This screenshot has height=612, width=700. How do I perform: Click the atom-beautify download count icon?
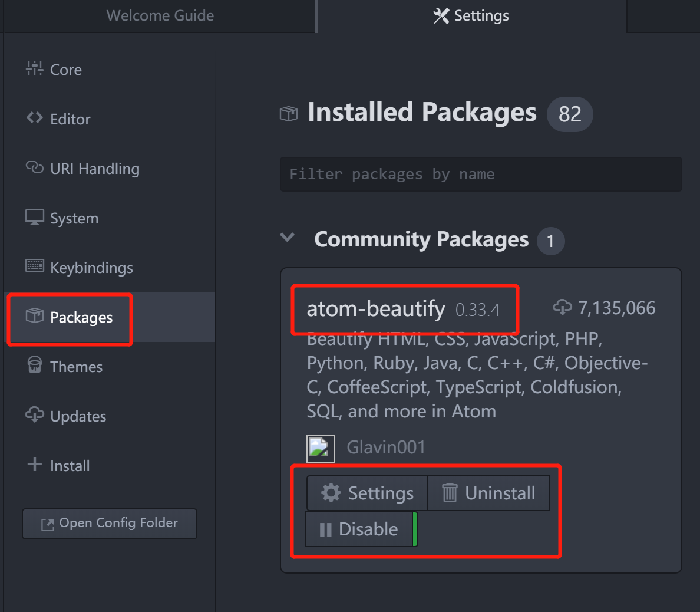pyautogui.click(x=562, y=307)
